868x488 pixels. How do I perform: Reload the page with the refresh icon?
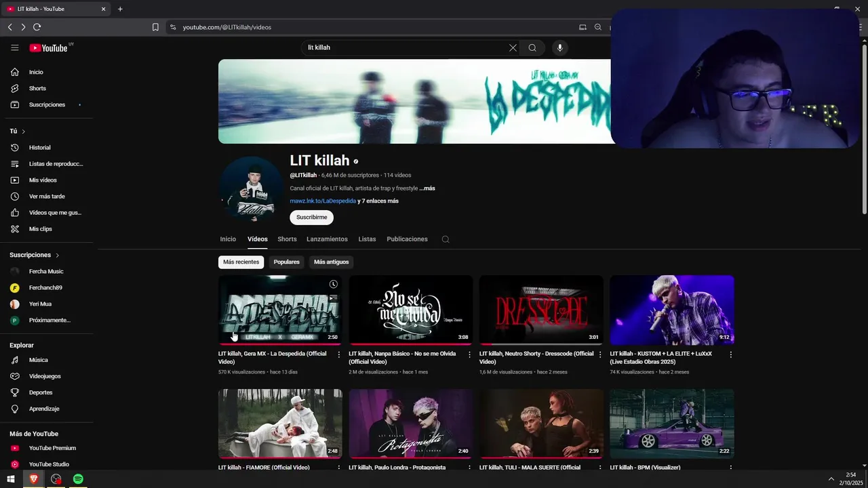(x=37, y=27)
